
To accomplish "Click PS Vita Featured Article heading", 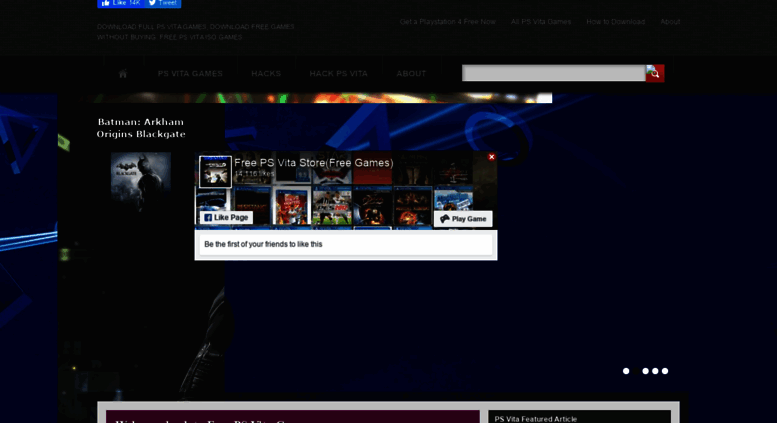I will [536, 419].
